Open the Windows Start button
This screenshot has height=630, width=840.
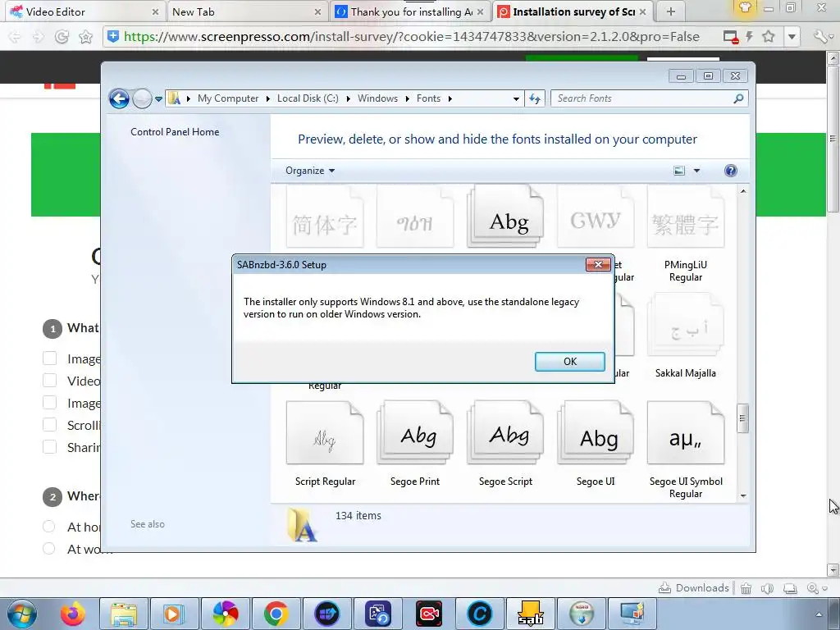(22, 614)
